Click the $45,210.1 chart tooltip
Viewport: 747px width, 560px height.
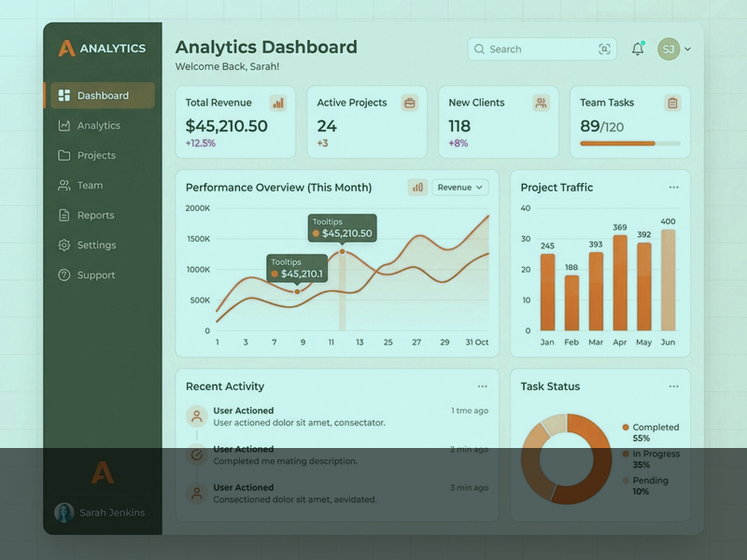(x=297, y=268)
